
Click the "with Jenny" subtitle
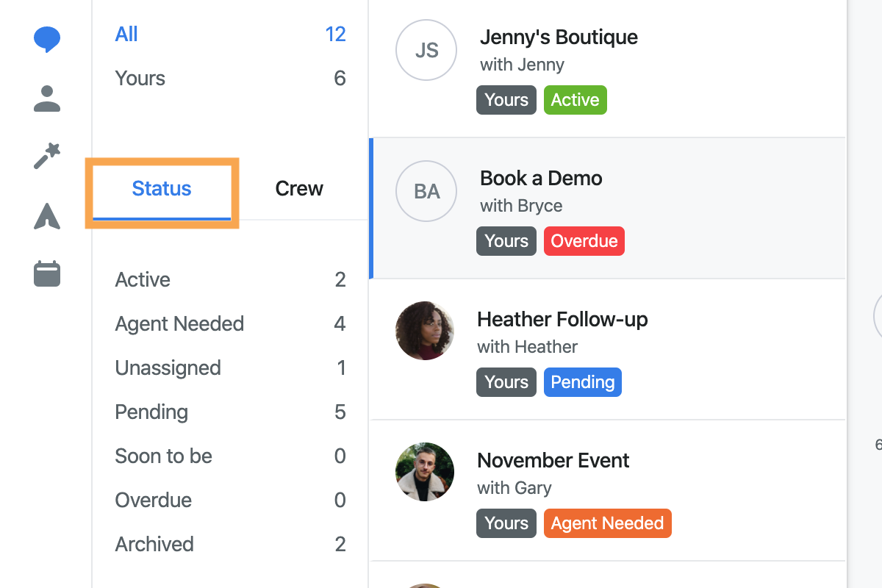click(522, 65)
